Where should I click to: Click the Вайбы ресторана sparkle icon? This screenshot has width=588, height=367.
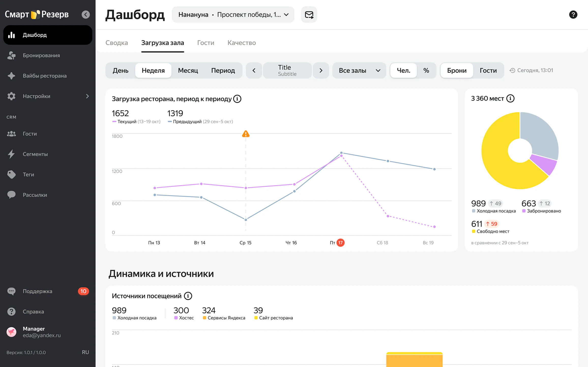[x=11, y=76]
